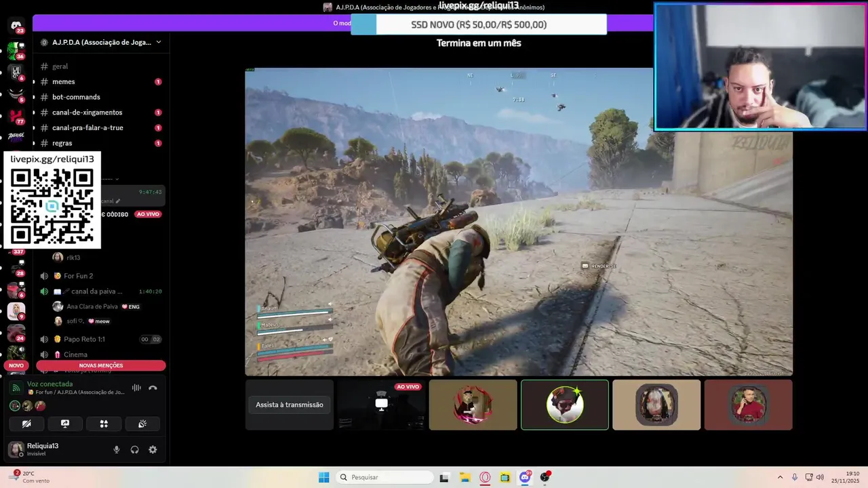
Task: Switch to Discord in the taskbar
Action: pyautogui.click(x=525, y=477)
